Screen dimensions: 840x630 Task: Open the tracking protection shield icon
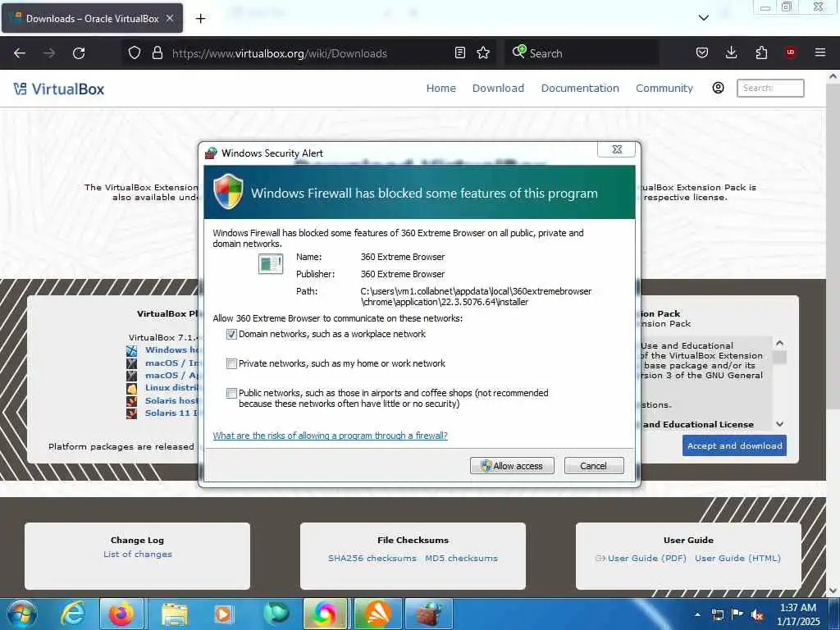click(135, 53)
